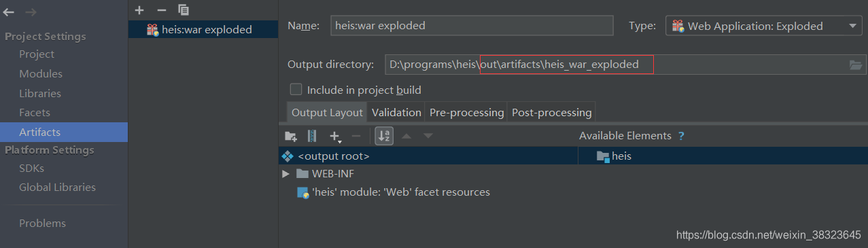This screenshot has width=868, height=248.
Task: Click the Available Elements help question mark
Action: pos(681,136)
